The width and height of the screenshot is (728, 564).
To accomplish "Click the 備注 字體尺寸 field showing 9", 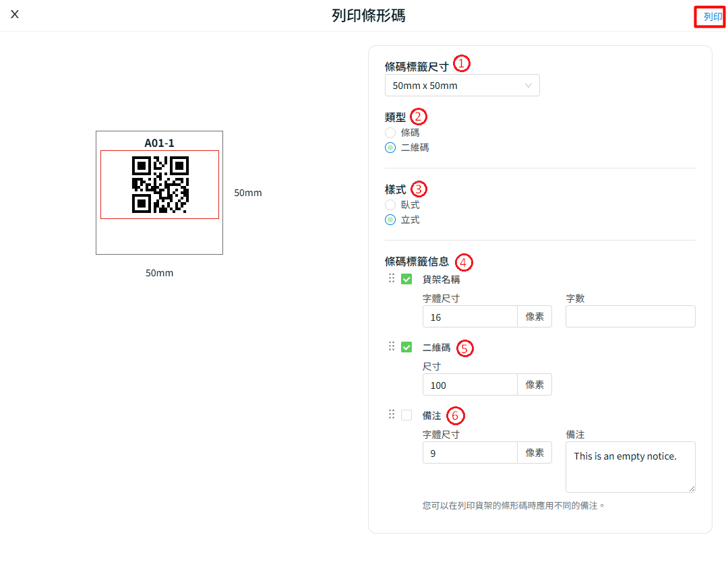I will [x=469, y=453].
